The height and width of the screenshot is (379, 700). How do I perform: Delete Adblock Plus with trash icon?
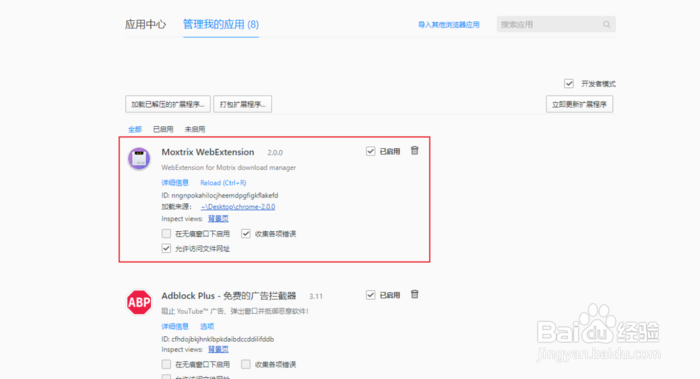[x=415, y=294]
